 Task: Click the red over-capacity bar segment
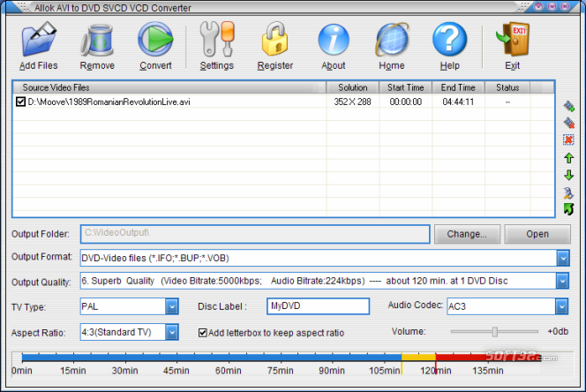click(x=488, y=358)
